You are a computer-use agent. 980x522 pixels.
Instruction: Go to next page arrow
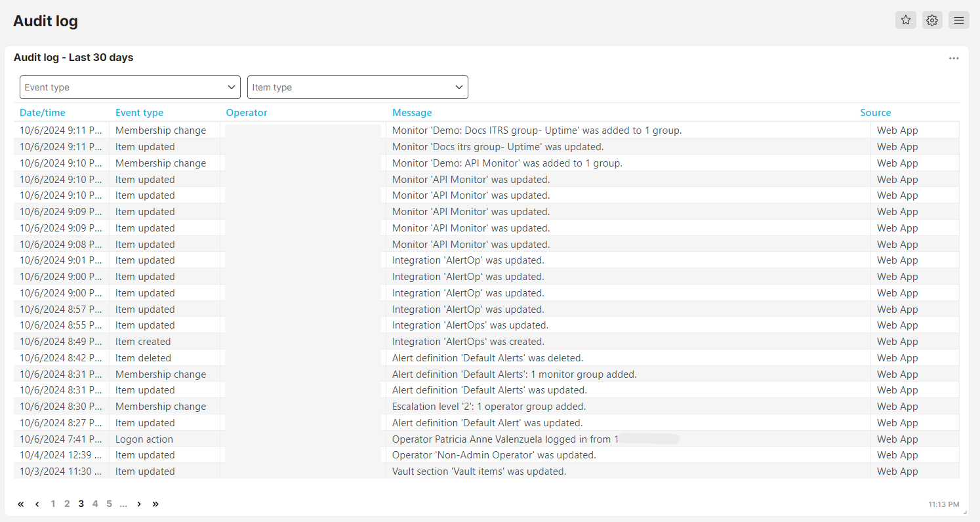[139, 504]
